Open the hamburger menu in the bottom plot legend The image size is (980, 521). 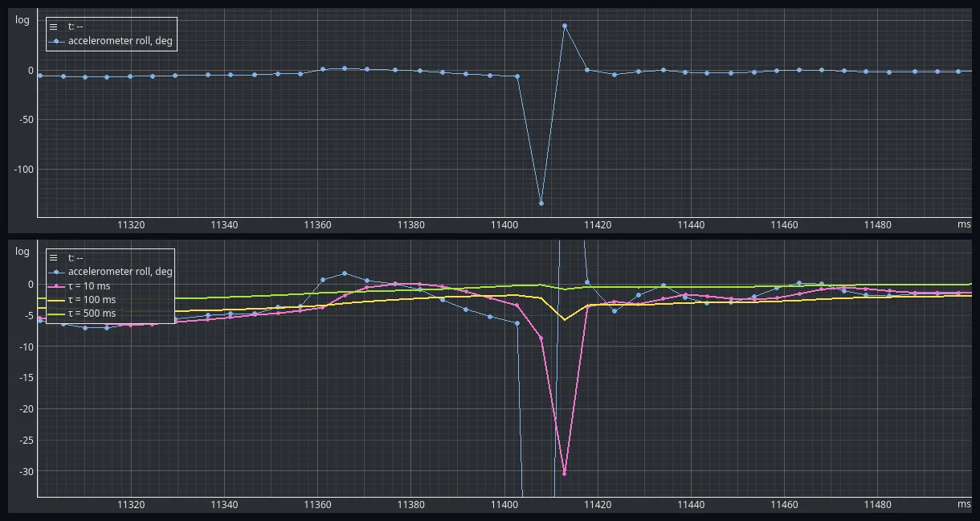[54, 258]
